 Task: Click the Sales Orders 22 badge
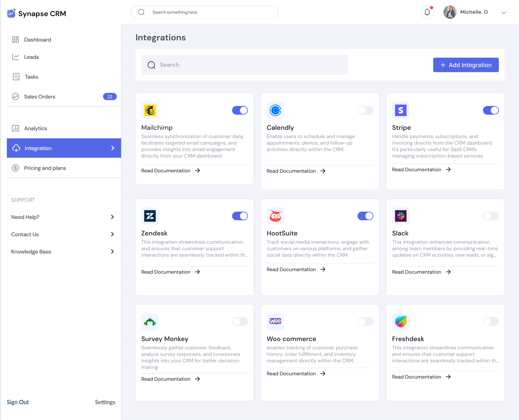pyautogui.click(x=110, y=97)
